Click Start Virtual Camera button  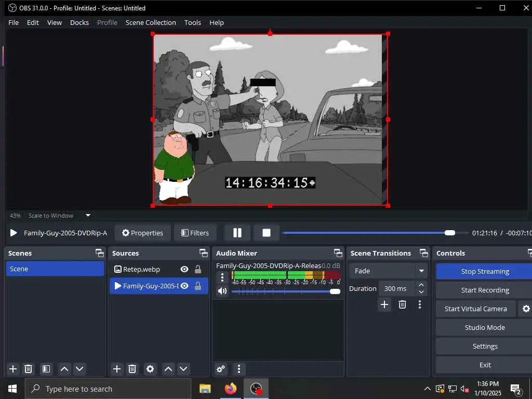[476, 309]
